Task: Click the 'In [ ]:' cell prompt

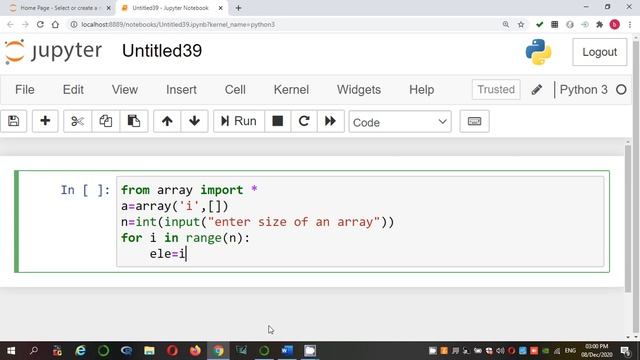Action: click(85, 190)
